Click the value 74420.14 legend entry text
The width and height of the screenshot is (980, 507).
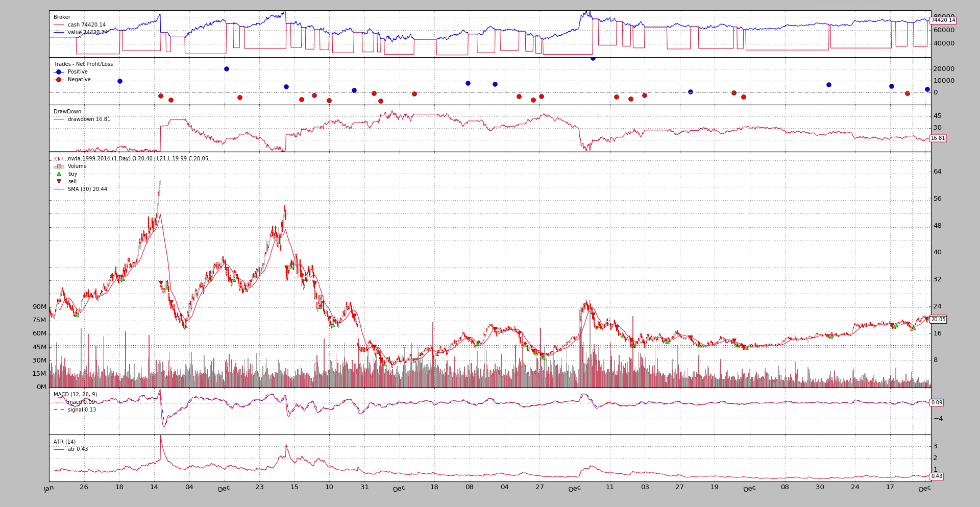(x=87, y=33)
